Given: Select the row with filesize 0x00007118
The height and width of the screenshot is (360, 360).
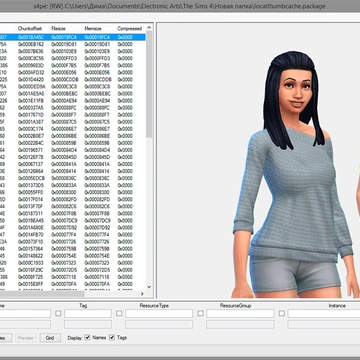Looking at the screenshot, I should tap(73, 277).
